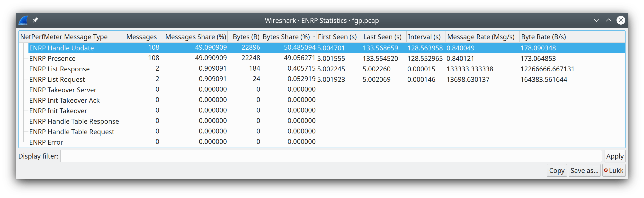
Task: Toggle the pin window icon
Action: tap(35, 20)
